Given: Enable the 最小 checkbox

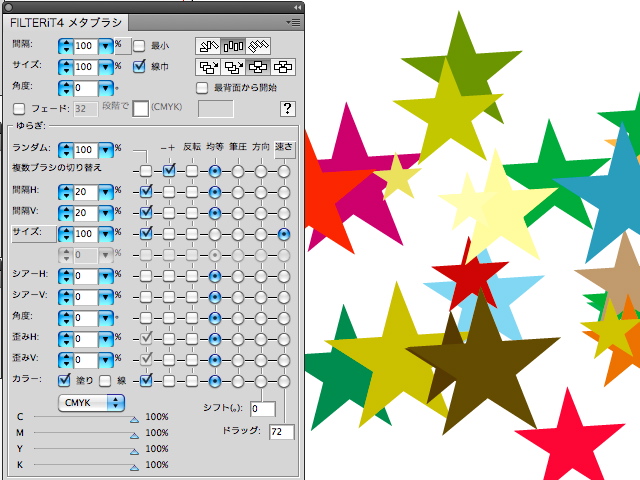Looking at the screenshot, I should click(x=140, y=46).
